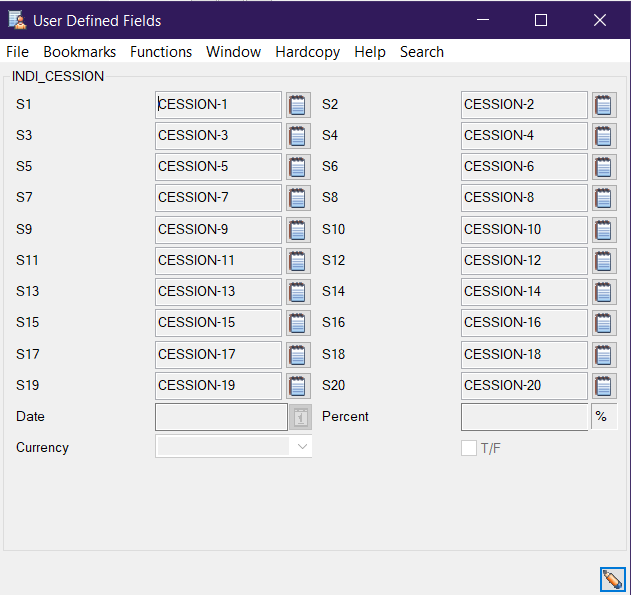
Task: Open the calendar icon beside Date field
Action: (x=301, y=417)
